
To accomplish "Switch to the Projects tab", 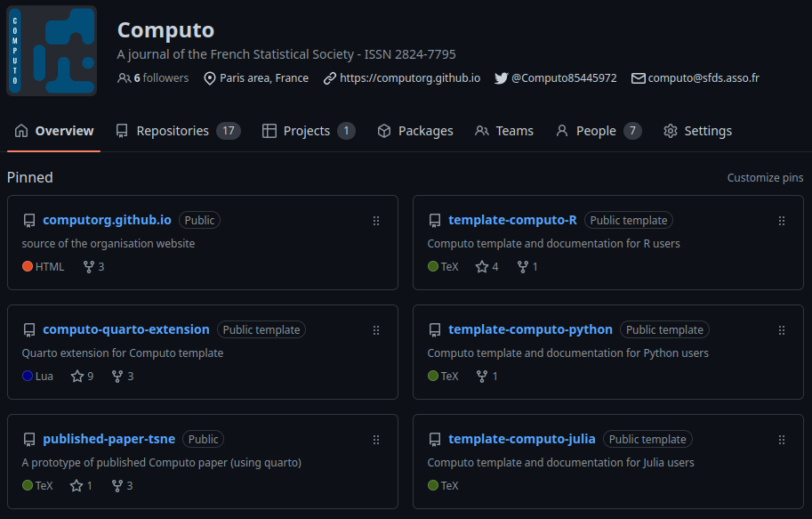I will click(x=309, y=131).
